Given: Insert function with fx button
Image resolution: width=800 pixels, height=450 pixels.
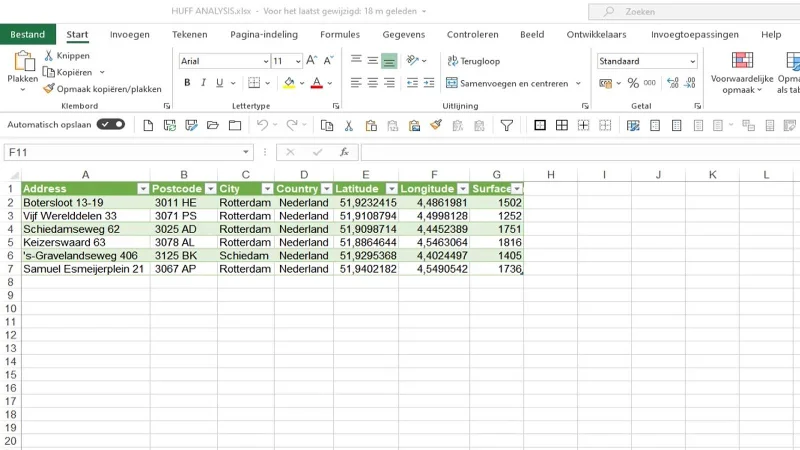Looking at the screenshot, I should [x=344, y=152].
